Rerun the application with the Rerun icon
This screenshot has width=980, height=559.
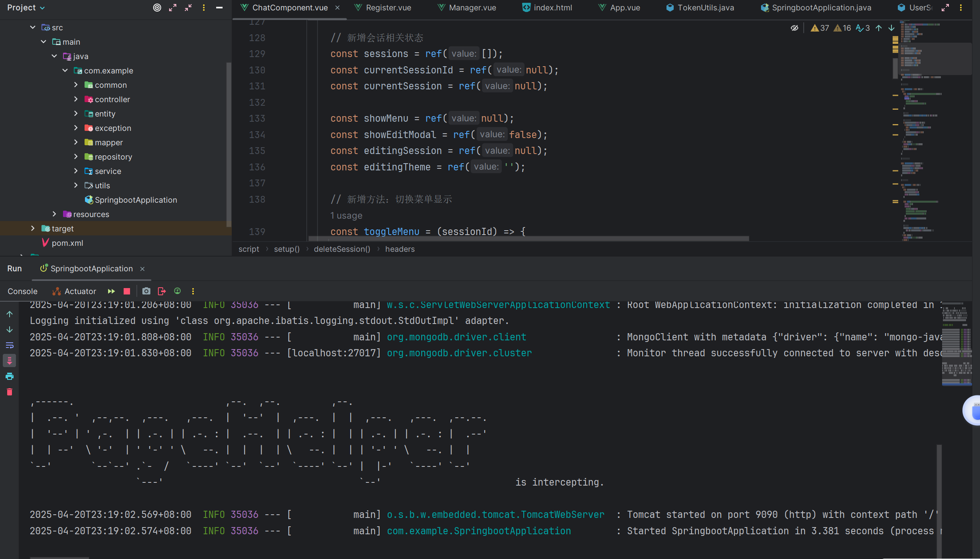pos(111,291)
